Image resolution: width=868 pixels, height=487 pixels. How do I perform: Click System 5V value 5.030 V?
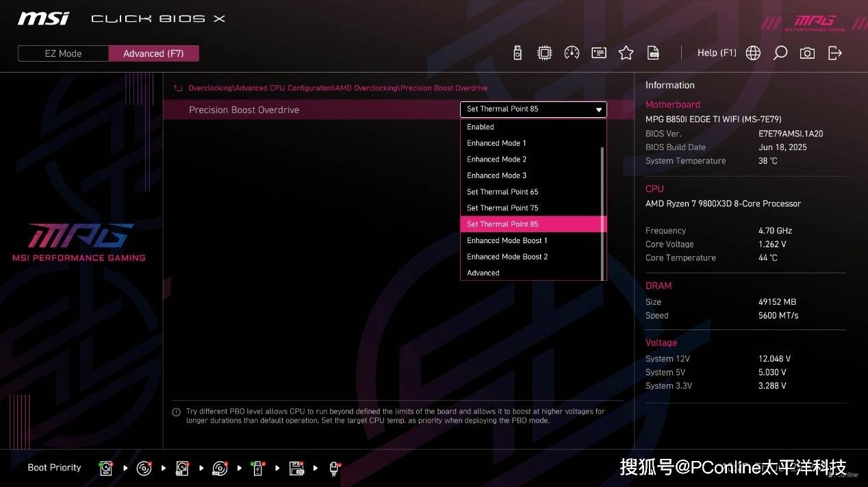coord(772,373)
